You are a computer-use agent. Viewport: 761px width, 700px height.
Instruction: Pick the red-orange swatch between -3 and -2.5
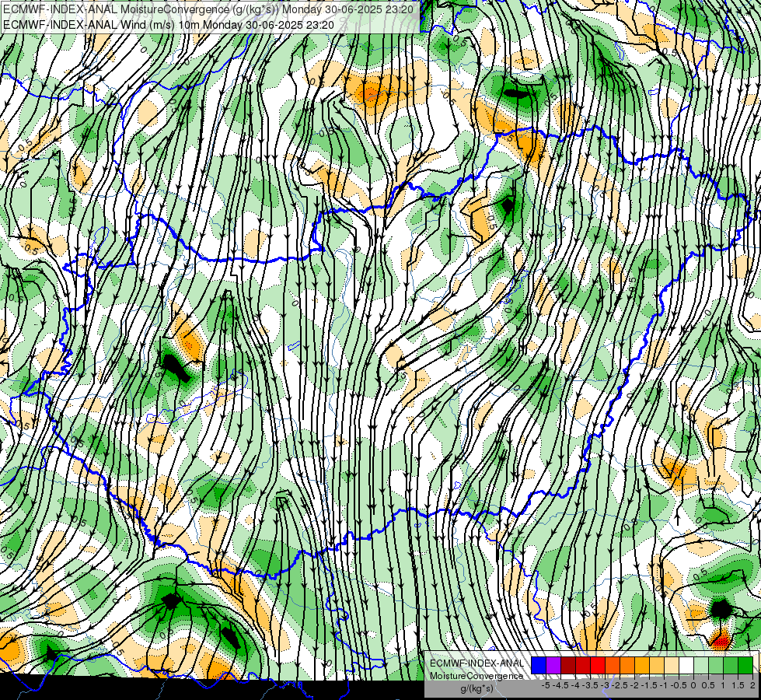[x=613, y=666]
